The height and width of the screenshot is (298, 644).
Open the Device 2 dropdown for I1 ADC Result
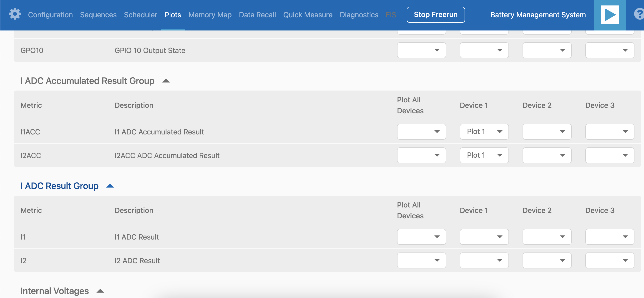547,237
